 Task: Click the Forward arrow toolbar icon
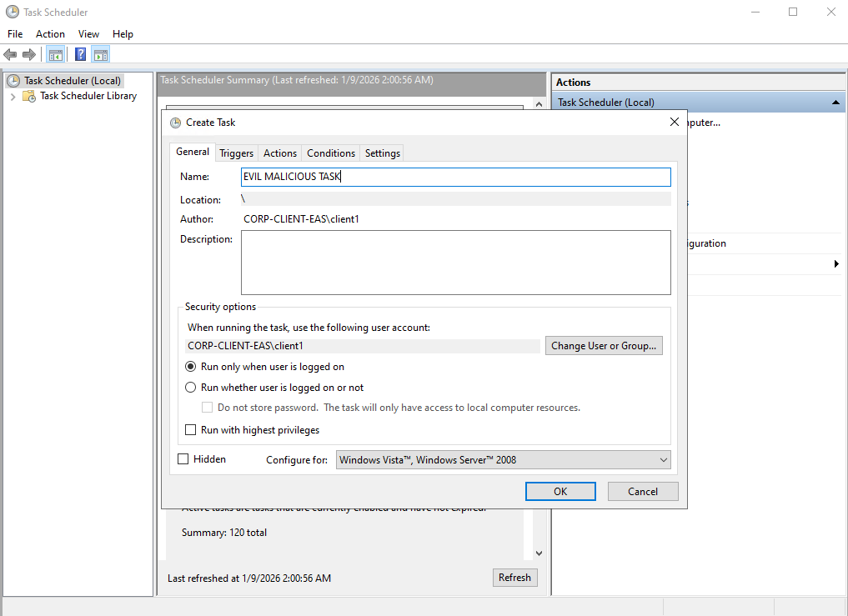click(29, 55)
